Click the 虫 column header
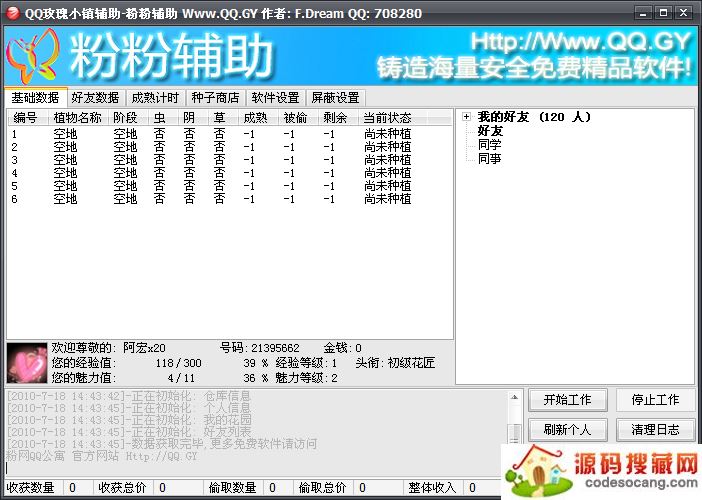The image size is (702, 500). click(x=163, y=118)
